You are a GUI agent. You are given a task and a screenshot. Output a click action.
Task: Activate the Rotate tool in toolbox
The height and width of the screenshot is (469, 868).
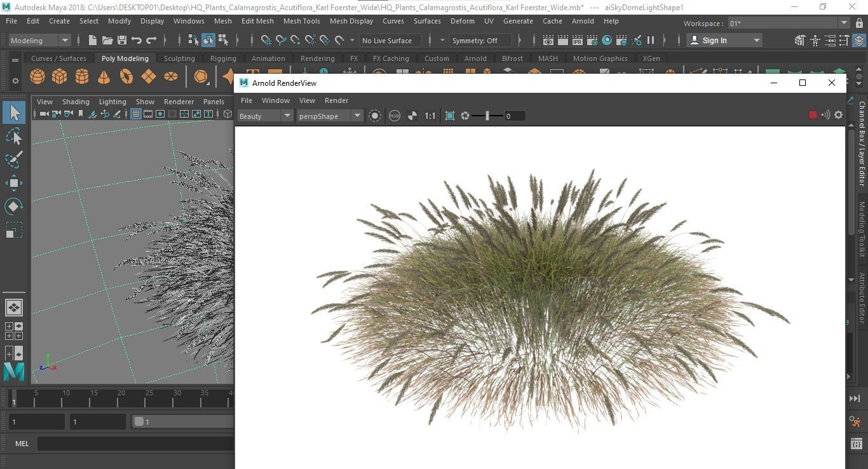14,207
